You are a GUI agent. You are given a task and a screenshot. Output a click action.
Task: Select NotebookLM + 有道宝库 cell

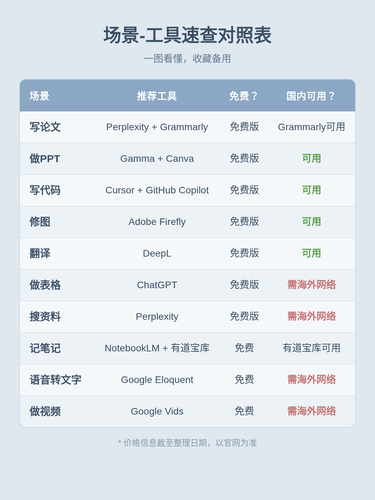157,348
